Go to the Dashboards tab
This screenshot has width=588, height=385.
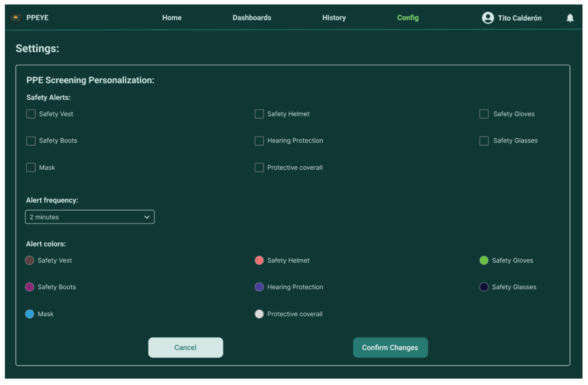tap(252, 18)
